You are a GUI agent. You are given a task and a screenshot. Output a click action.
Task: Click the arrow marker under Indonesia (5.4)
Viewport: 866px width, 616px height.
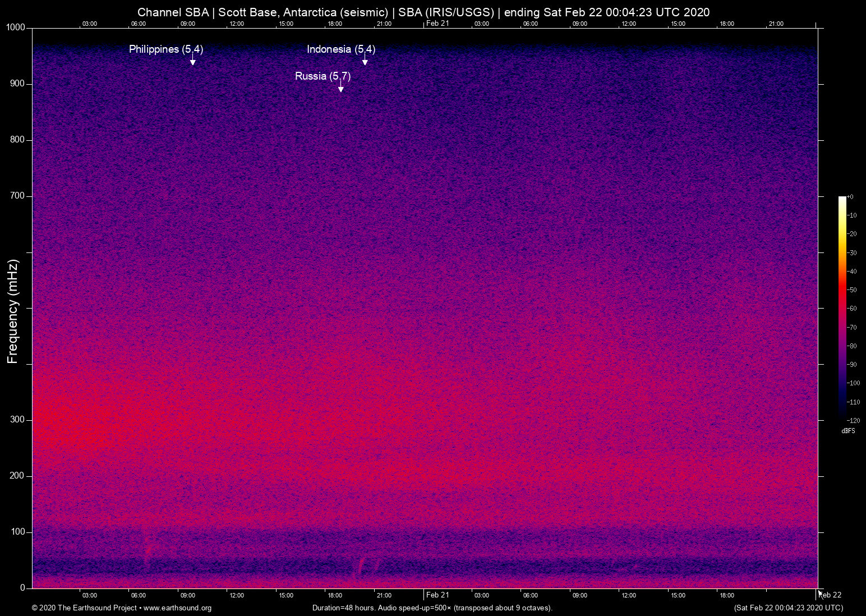pos(365,62)
